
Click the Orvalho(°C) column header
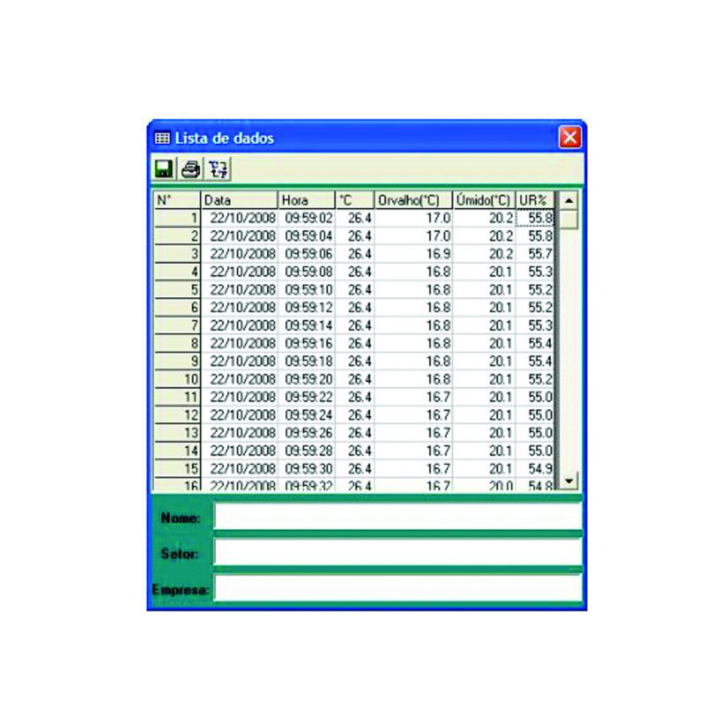(414, 200)
